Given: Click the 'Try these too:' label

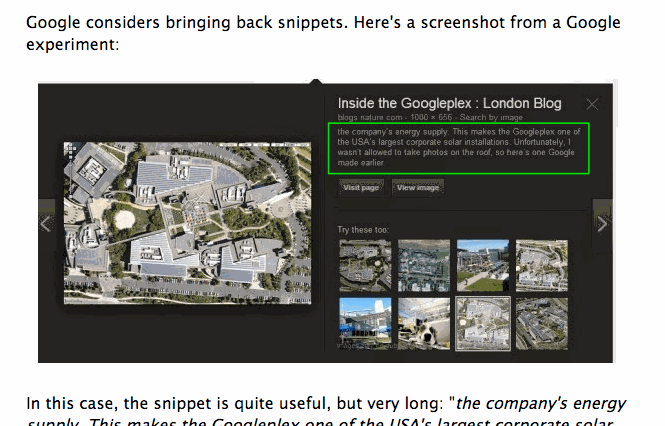Looking at the screenshot, I should pyautogui.click(x=363, y=230).
